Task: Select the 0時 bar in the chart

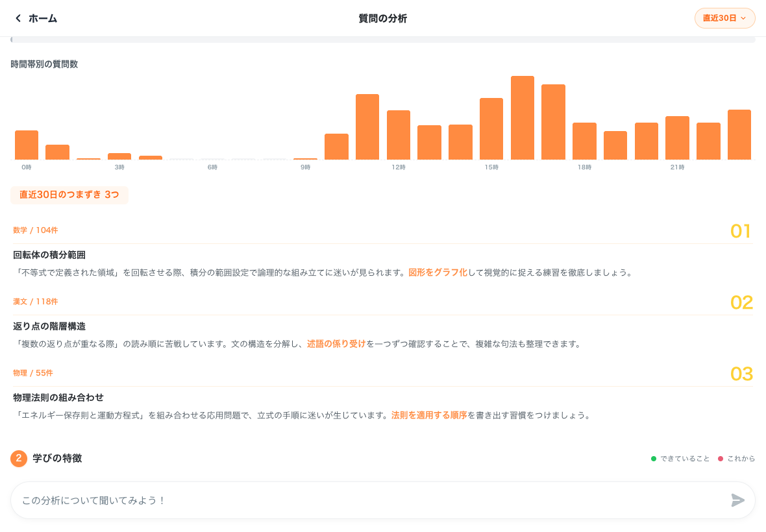Action: 27,145
